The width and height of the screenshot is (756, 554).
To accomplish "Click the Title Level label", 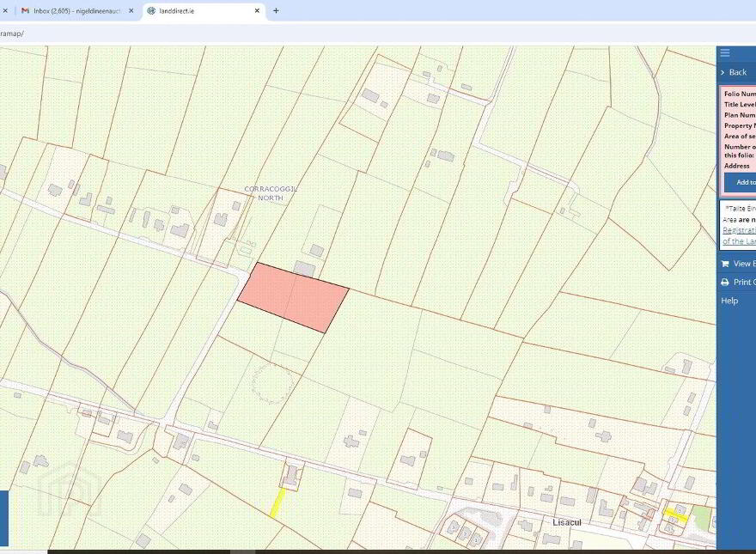I will (x=740, y=105).
